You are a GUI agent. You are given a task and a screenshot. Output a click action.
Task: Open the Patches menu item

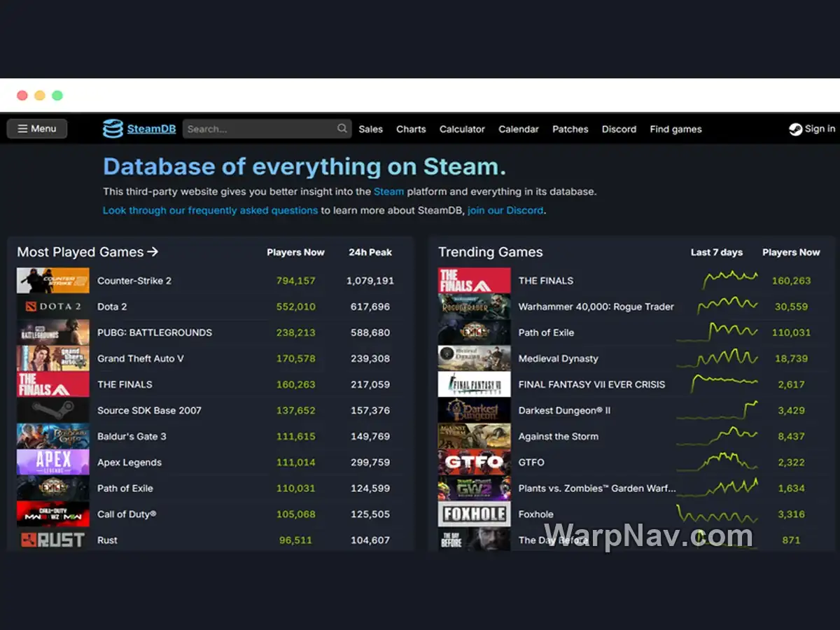[x=570, y=129]
